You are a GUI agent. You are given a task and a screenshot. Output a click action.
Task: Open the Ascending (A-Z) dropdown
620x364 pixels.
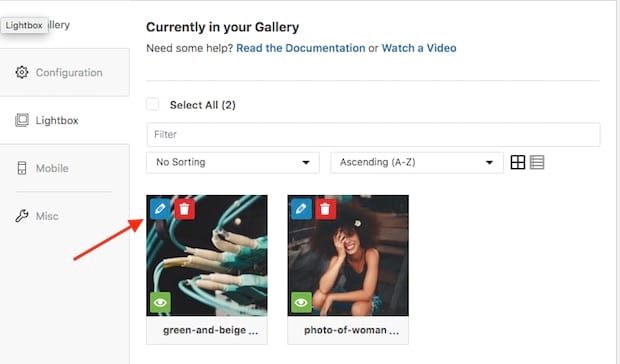(417, 162)
